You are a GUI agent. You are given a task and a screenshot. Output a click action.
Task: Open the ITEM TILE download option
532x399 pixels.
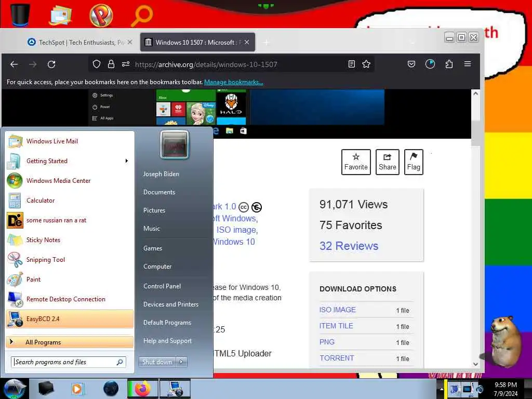[336, 326]
